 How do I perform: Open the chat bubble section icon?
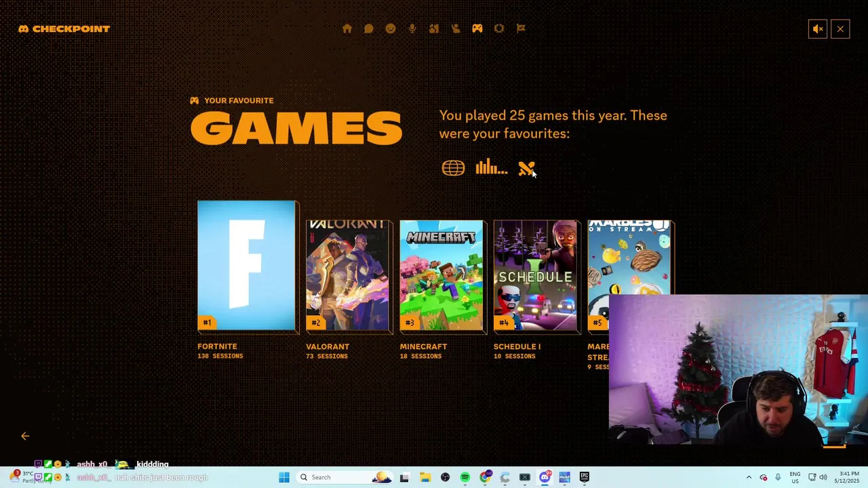(369, 28)
